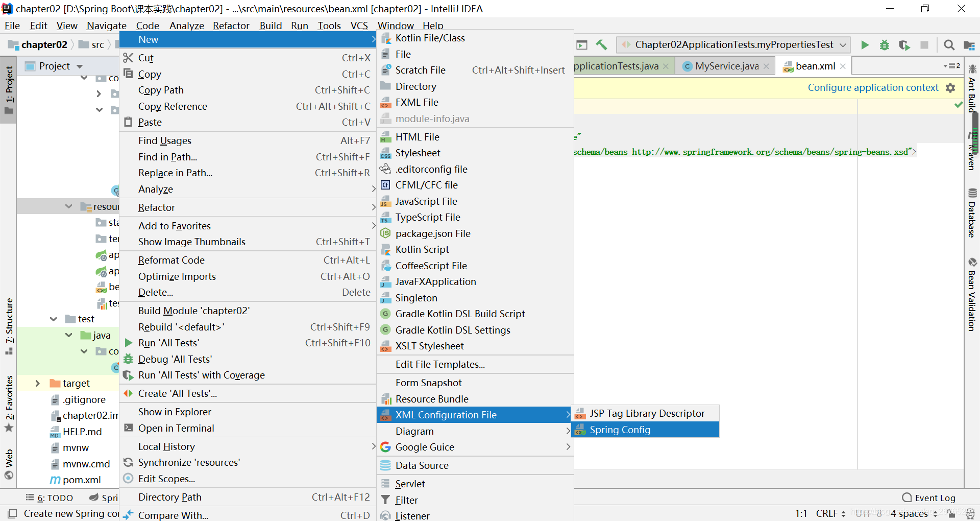Click Run 'All Tests' entry
Viewport: 980px width, 521px height.
click(248, 343)
